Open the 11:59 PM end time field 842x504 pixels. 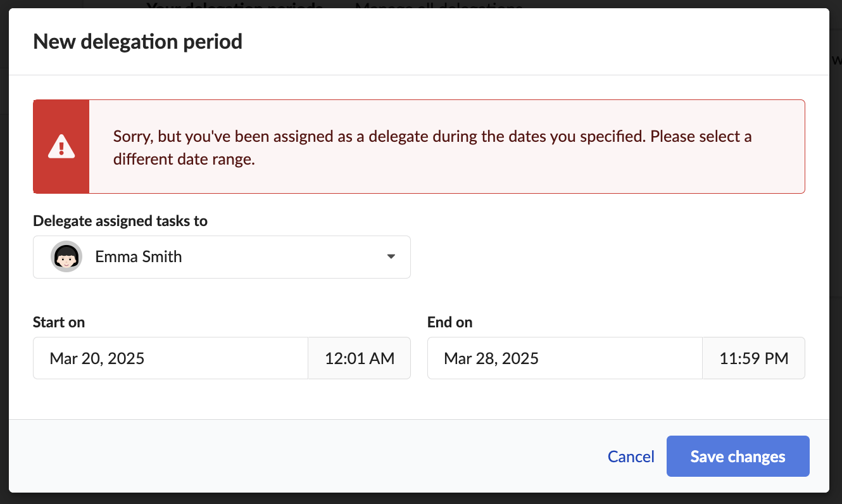click(x=754, y=358)
